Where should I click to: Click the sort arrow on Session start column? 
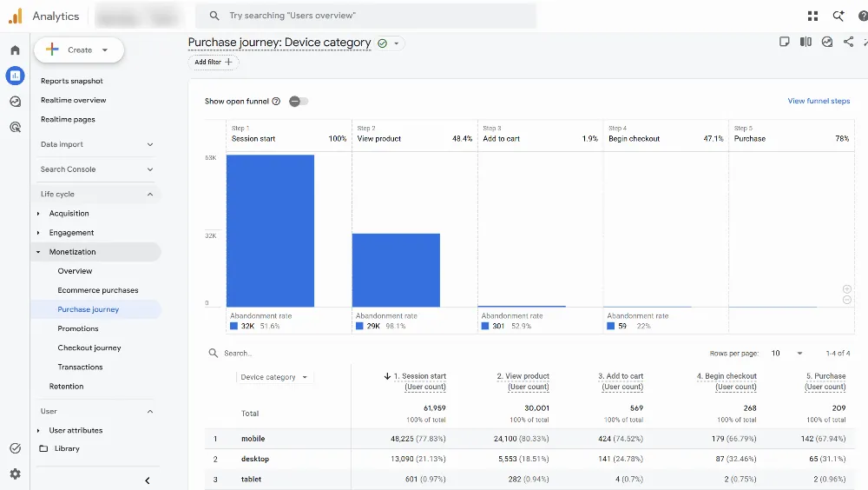coord(387,376)
